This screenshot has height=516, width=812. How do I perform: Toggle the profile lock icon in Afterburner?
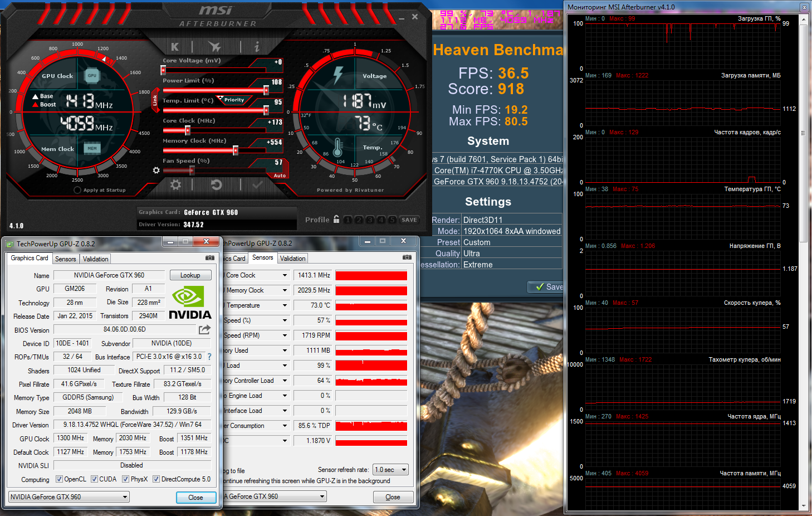[x=336, y=220]
